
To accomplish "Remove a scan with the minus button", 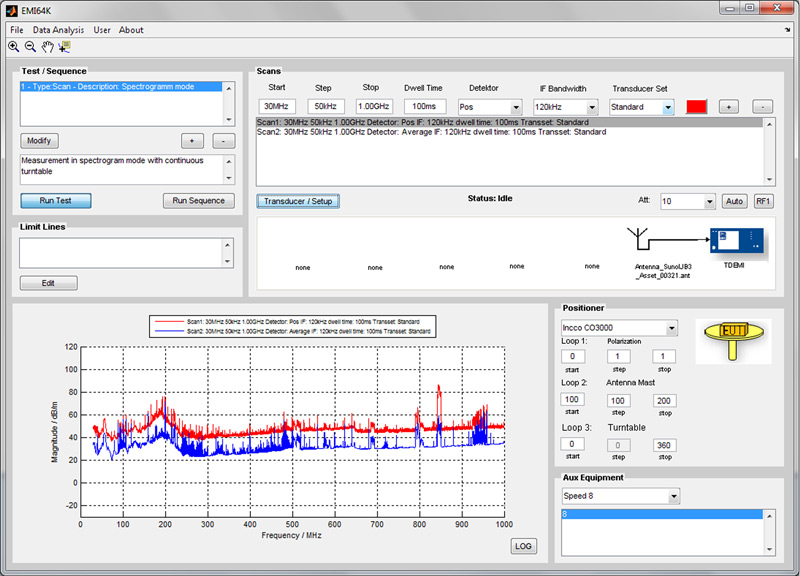I will (762, 107).
